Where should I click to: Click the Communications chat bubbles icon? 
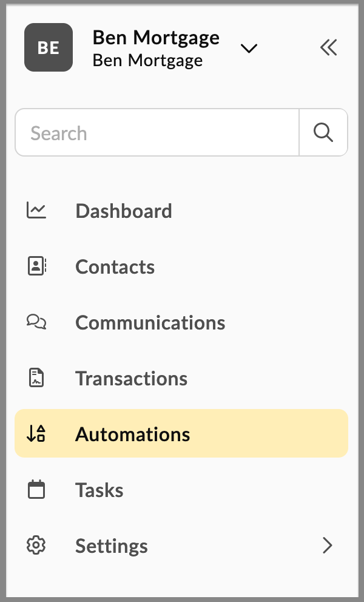pyautogui.click(x=36, y=322)
